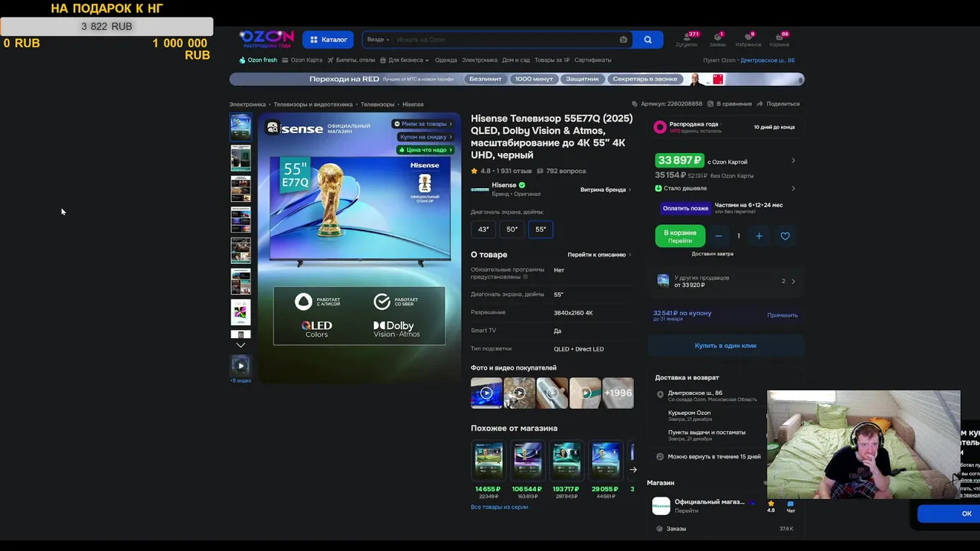This screenshot has width=980, height=551.
Task: Open the Zyryanov profile icon
Action: tap(687, 39)
